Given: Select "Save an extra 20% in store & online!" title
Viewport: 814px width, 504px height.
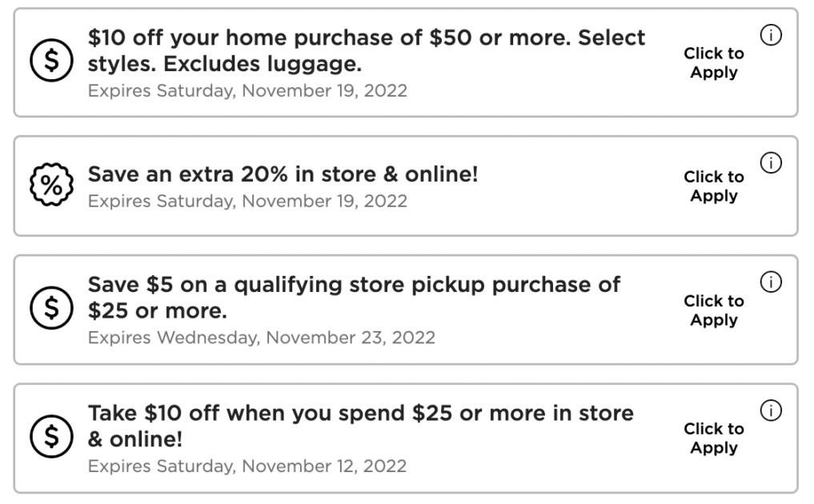Looking at the screenshot, I should tap(283, 174).
